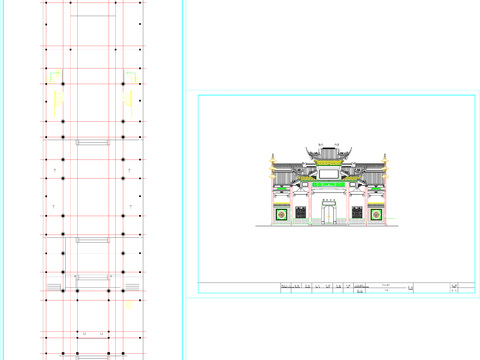Screen dimensions: 480x360
Task: Click the green L-shaped stair at plan upper right
Action: [x=132, y=77]
